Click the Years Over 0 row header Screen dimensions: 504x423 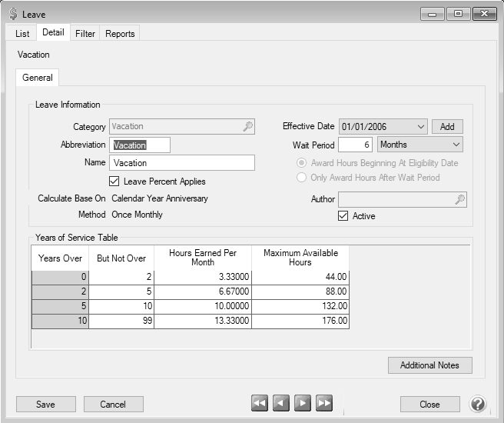point(60,277)
